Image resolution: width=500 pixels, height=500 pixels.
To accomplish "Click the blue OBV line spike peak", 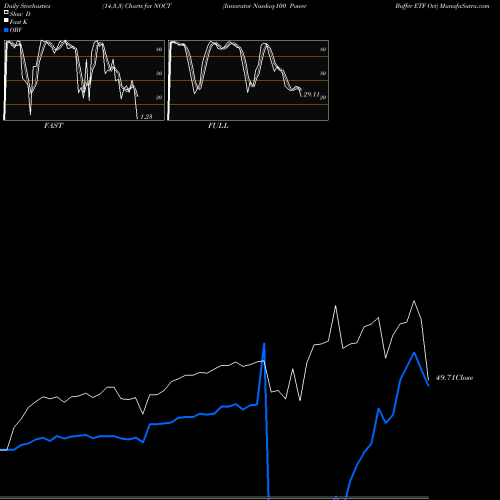I will click(264, 344).
